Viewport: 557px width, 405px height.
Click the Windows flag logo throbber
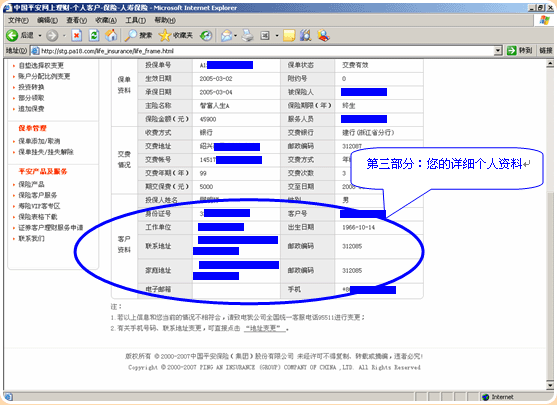(544, 20)
